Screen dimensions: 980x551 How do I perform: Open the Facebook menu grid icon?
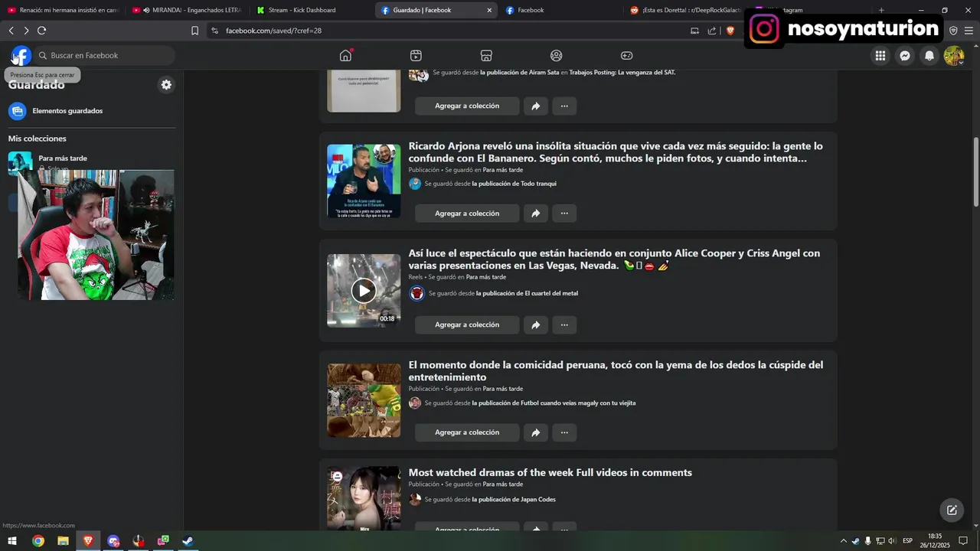pos(880,55)
